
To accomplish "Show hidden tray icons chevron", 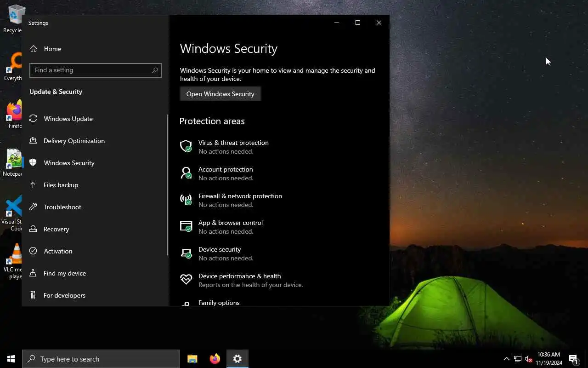I will [507, 359].
